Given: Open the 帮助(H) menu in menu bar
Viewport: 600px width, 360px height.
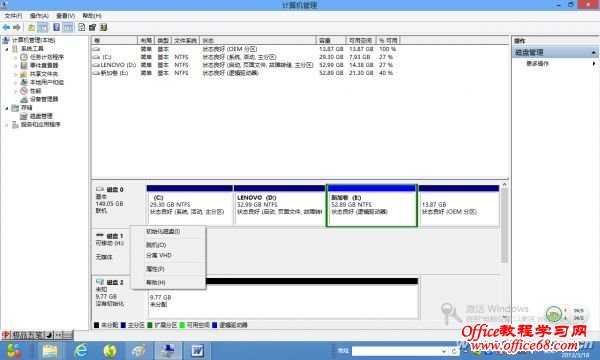Looking at the screenshot, I should pyautogui.click(x=92, y=16).
